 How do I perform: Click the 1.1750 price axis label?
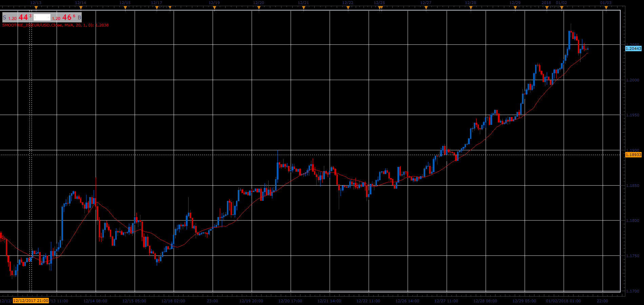(632, 256)
